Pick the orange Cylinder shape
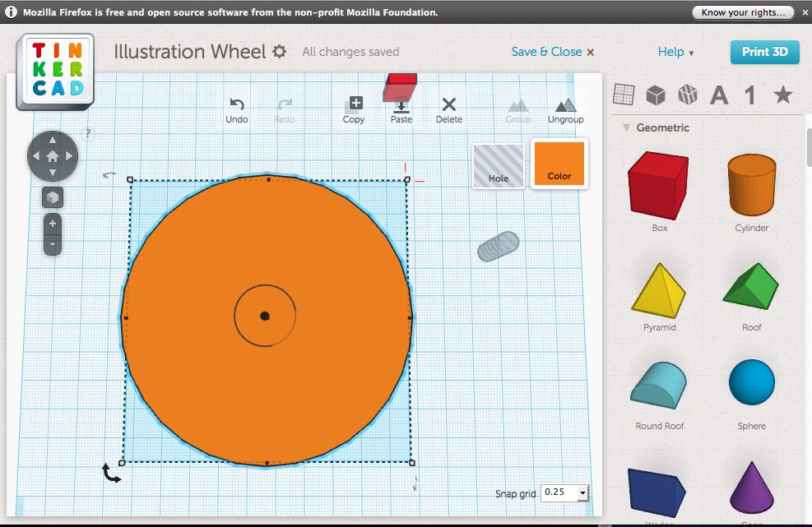Screen dimensions: 812x527 click(x=751, y=184)
